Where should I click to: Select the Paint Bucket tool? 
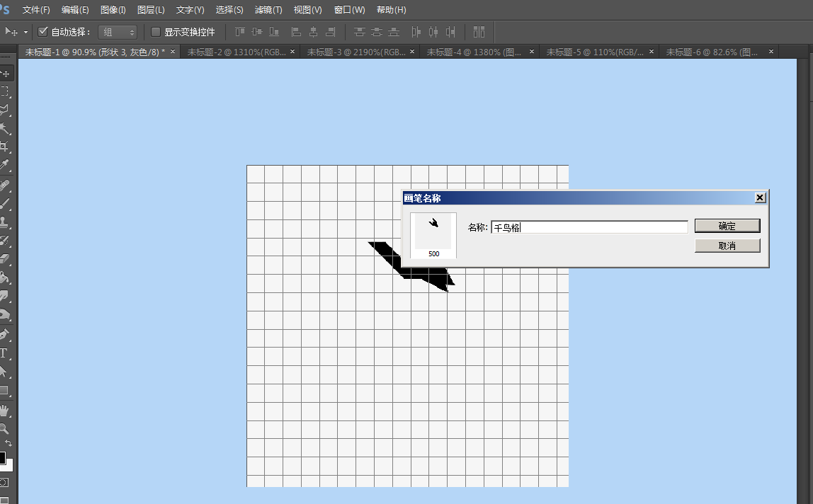pos(5,277)
